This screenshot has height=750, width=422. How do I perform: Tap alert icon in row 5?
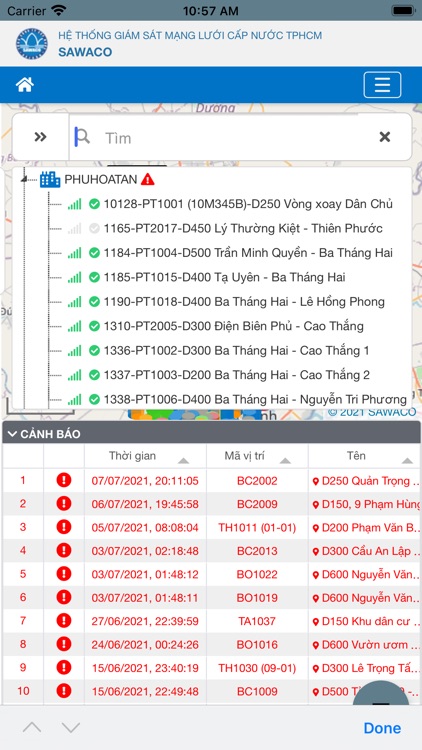[x=64, y=574]
